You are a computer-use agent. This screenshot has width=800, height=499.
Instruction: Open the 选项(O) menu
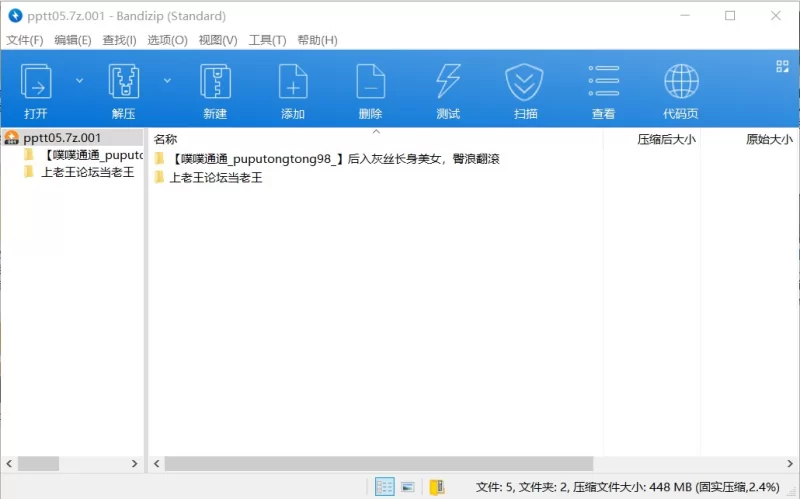167,40
